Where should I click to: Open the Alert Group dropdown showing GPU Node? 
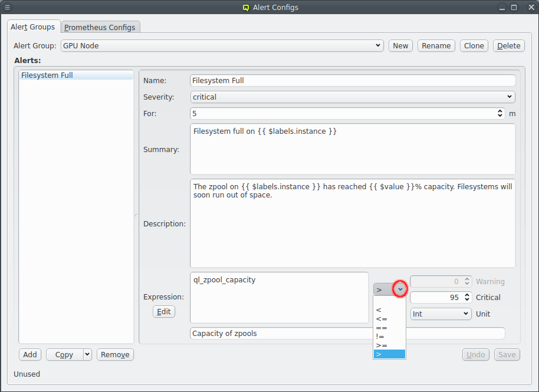tap(222, 46)
